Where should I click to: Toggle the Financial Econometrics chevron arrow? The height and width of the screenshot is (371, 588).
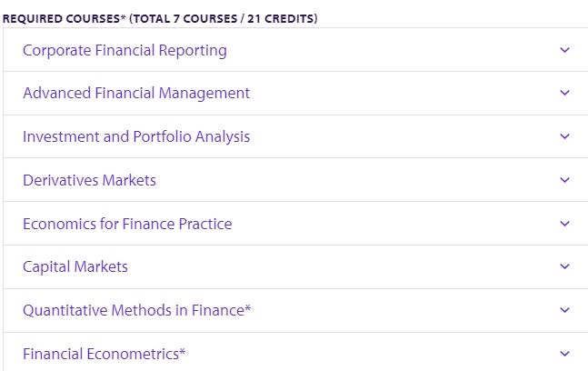point(564,354)
